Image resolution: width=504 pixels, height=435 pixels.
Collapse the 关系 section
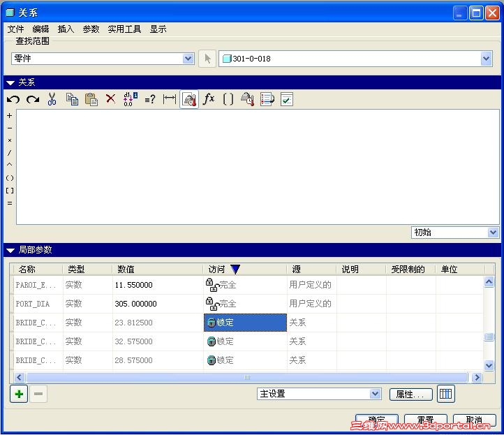point(10,83)
